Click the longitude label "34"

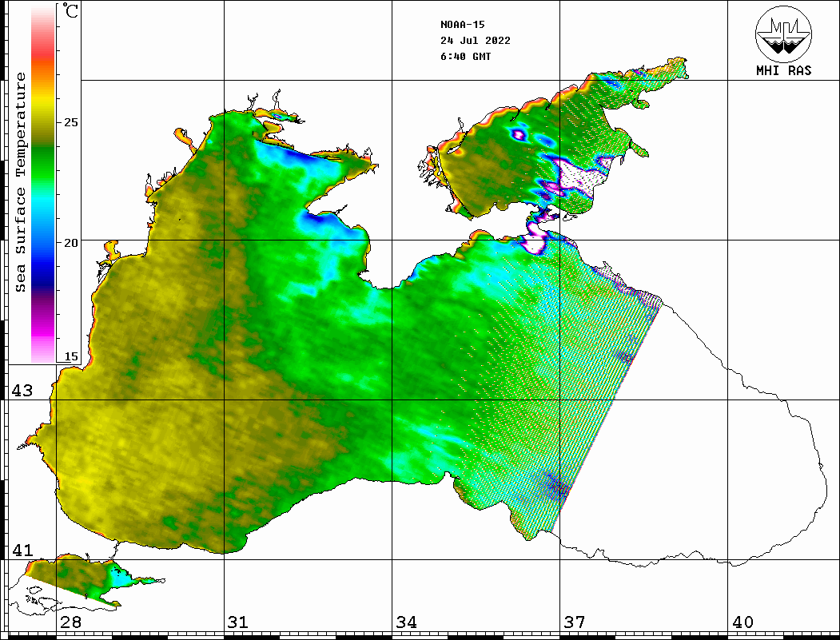407,622
